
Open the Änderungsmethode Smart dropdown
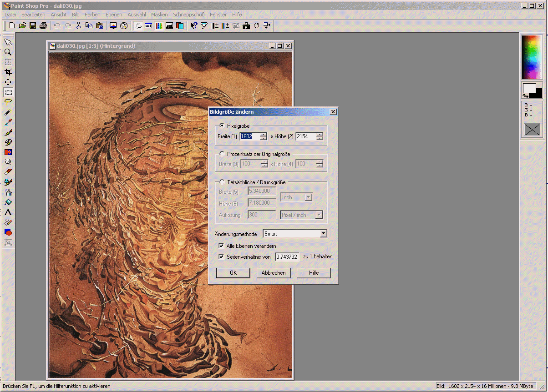click(x=323, y=234)
